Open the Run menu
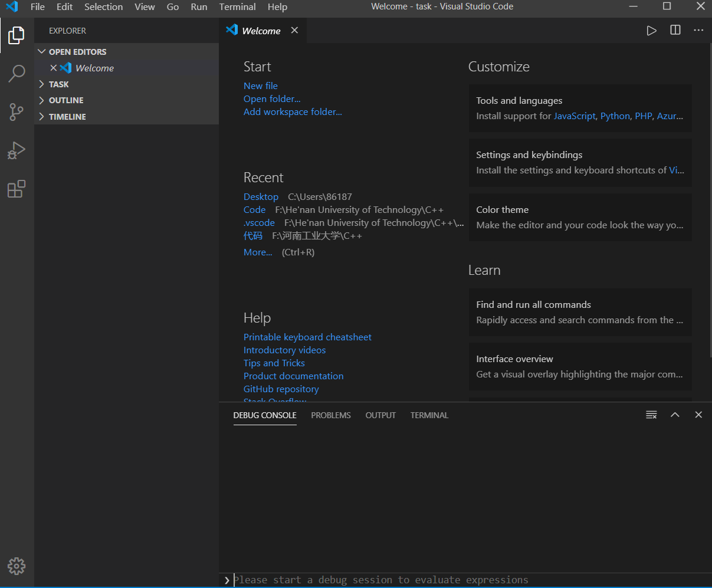Image resolution: width=712 pixels, height=588 pixels. 199,7
